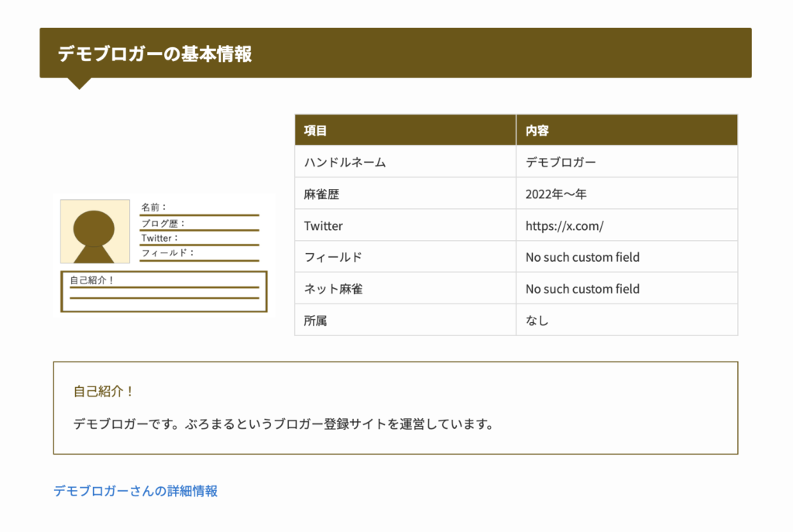Click the self-introduction paragraph about ぶろまる

[283, 424]
